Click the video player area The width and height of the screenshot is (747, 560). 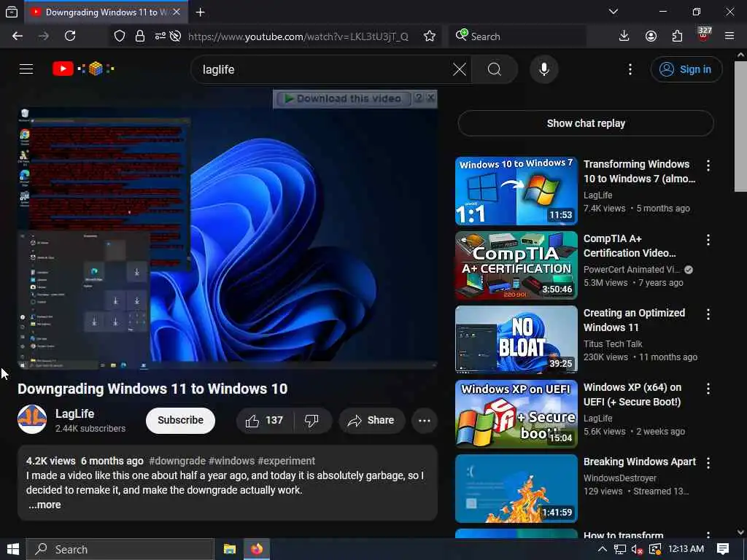pyautogui.click(x=228, y=238)
